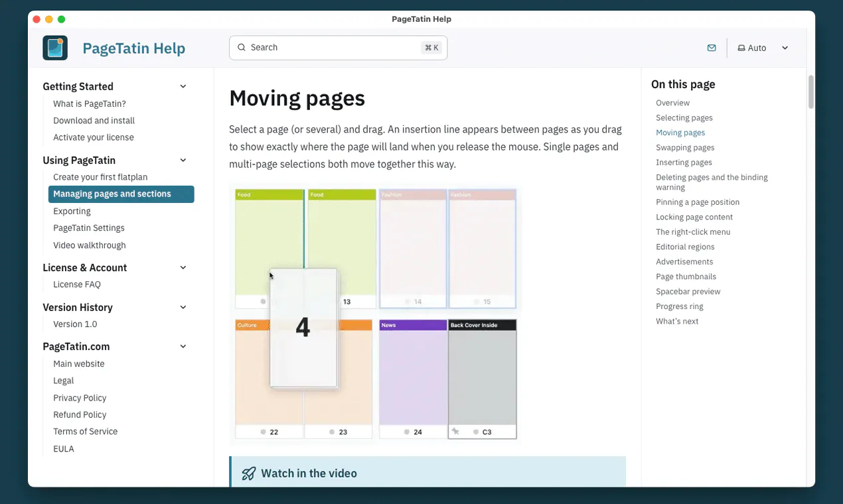Open What is PageTatin? page
The image size is (843, 504).
(90, 103)
